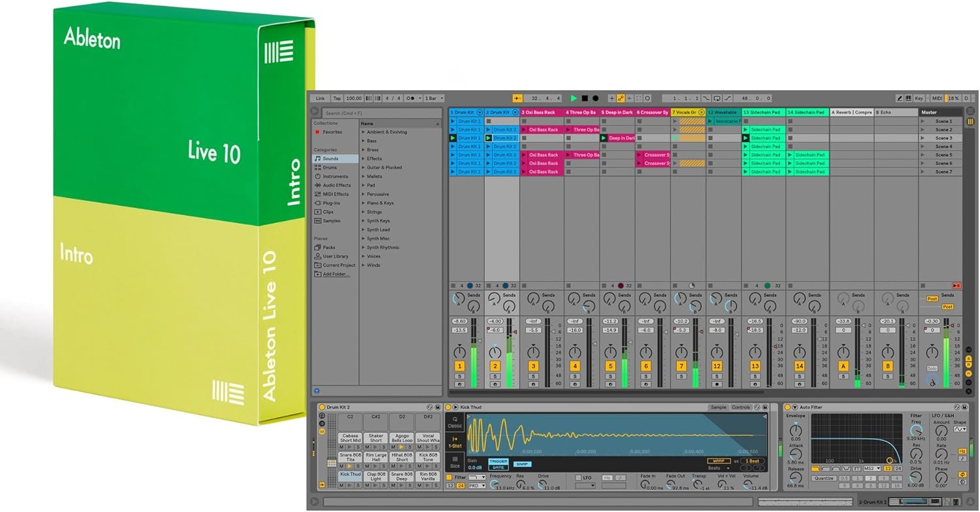Screen dimensions: 980x512
Task: Select Drums category in browser
Action: (330, 167)
